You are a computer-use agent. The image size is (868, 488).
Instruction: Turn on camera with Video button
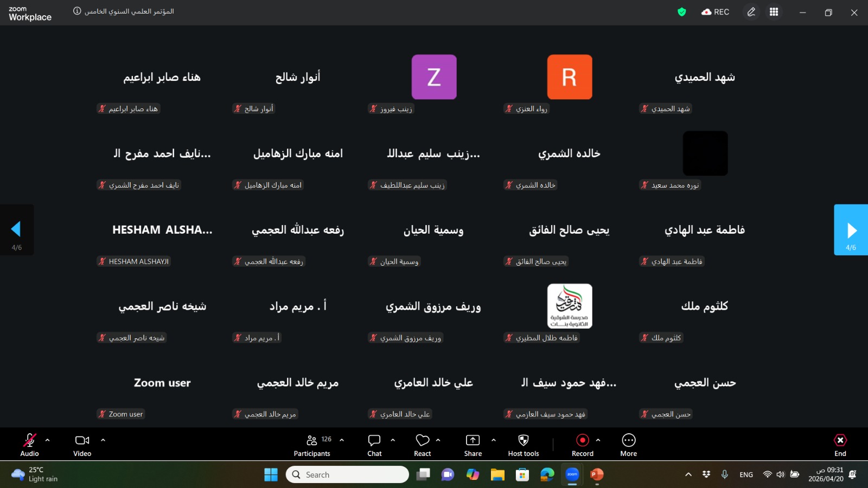tap(82, 445)
